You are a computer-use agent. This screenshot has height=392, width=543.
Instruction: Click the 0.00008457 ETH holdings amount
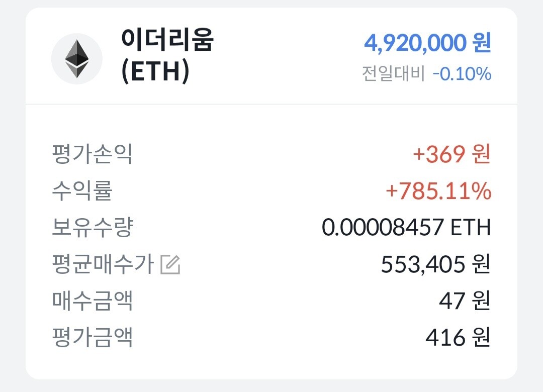coord(406,228)
